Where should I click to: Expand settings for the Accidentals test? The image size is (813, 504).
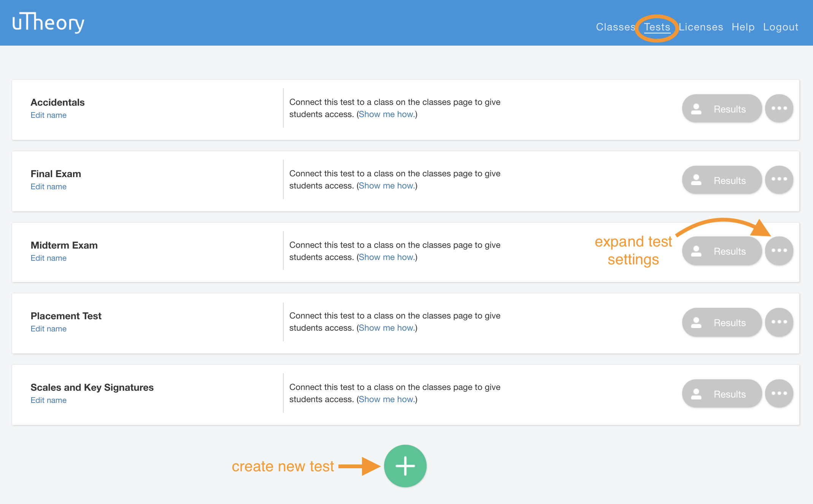[x=779, y=108]
